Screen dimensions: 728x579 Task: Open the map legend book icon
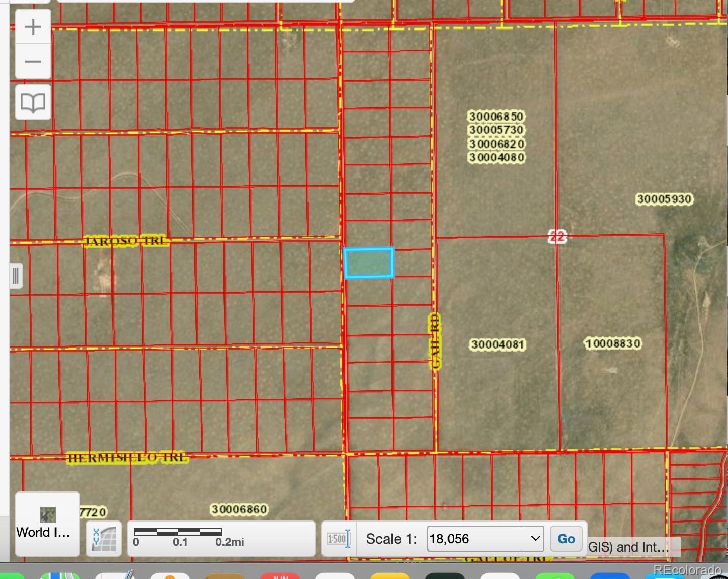click(33, 103)
